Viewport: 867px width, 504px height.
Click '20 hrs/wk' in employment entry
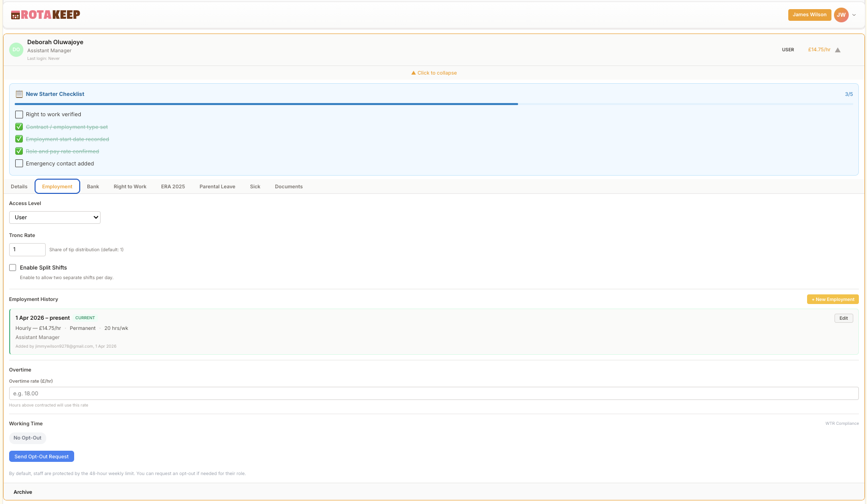click(116, 328)
